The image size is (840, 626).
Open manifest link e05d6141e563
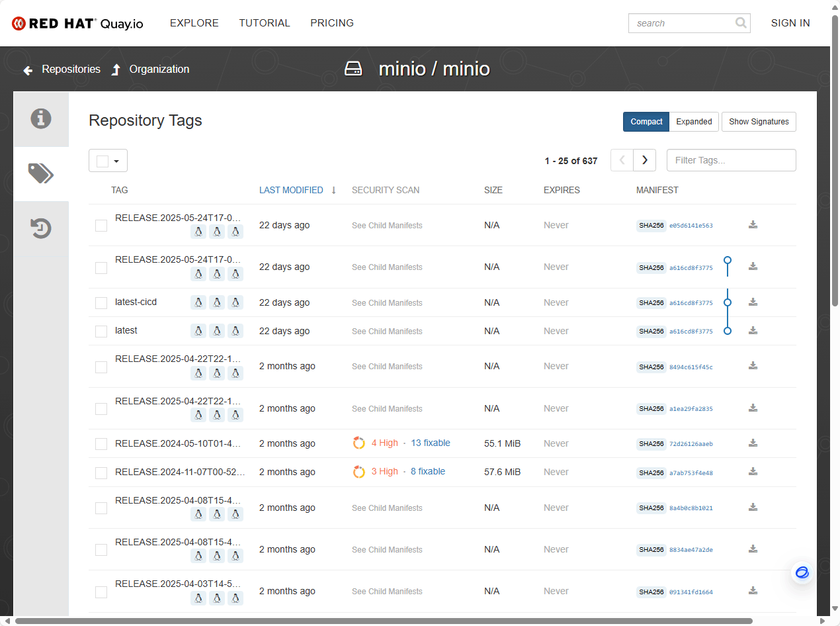click(691, 226)
